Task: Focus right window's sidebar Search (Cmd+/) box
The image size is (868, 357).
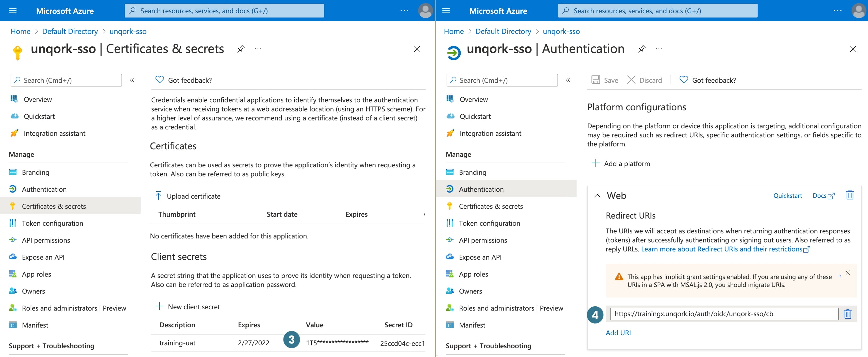Action: click(502, 80)
